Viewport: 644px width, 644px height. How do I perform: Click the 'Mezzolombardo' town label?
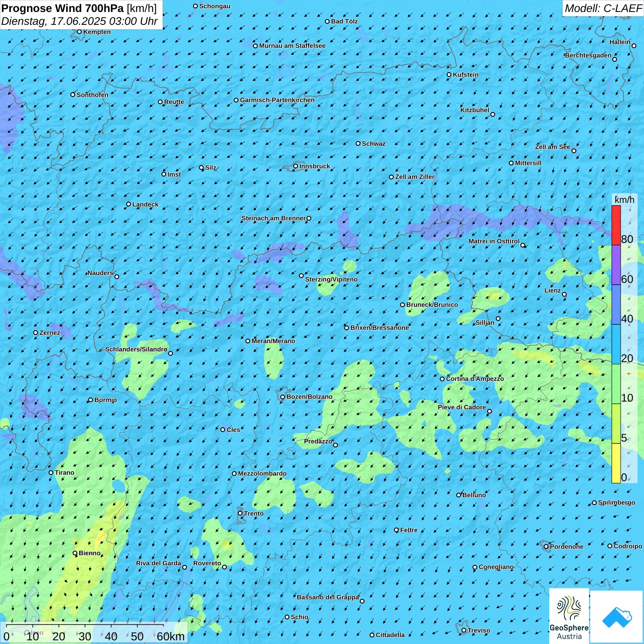(262, 473)
